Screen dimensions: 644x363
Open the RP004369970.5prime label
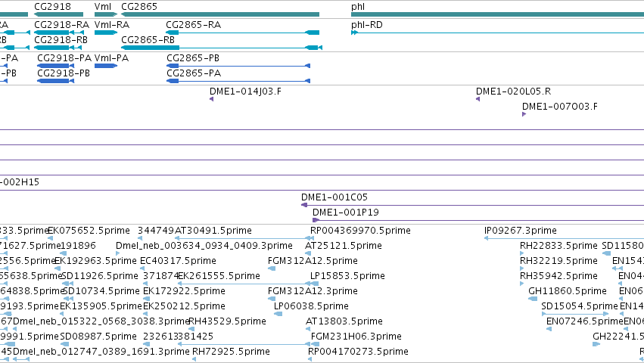(x=360, y=231)
